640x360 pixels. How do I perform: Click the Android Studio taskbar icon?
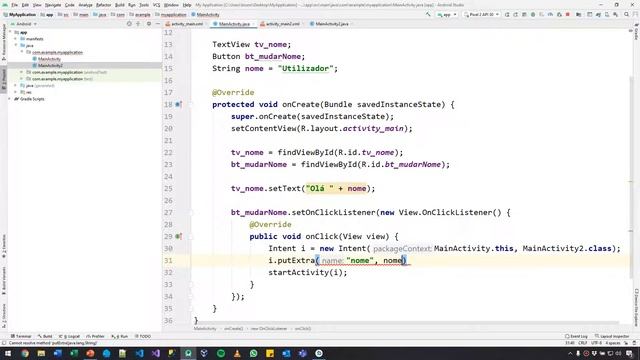pyautogui.click(x=188, y=353)
